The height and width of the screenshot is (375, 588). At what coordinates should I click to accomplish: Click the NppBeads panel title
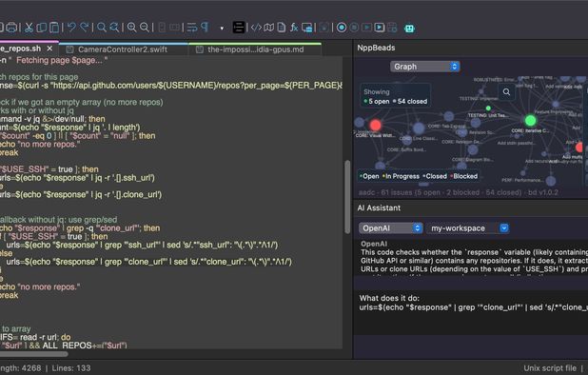(376, 48)
